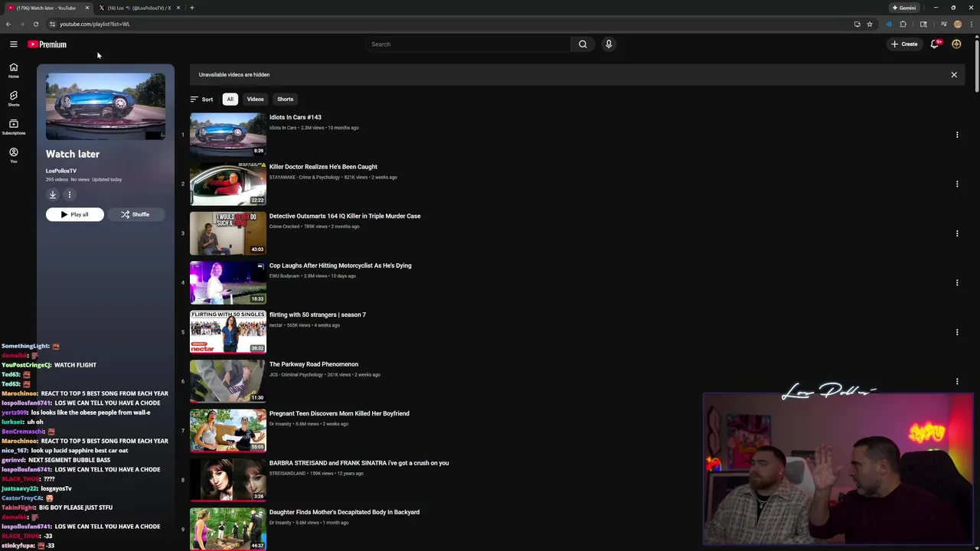Screen dimensions: 980x551
Task: Click Play all button
Action: 74,214
